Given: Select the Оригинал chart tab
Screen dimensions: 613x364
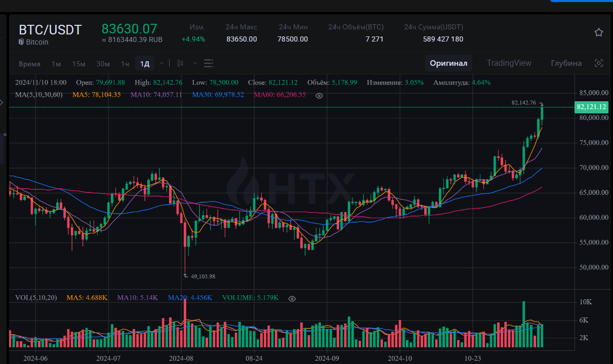Looking at the screenshot, I should 448,63.
